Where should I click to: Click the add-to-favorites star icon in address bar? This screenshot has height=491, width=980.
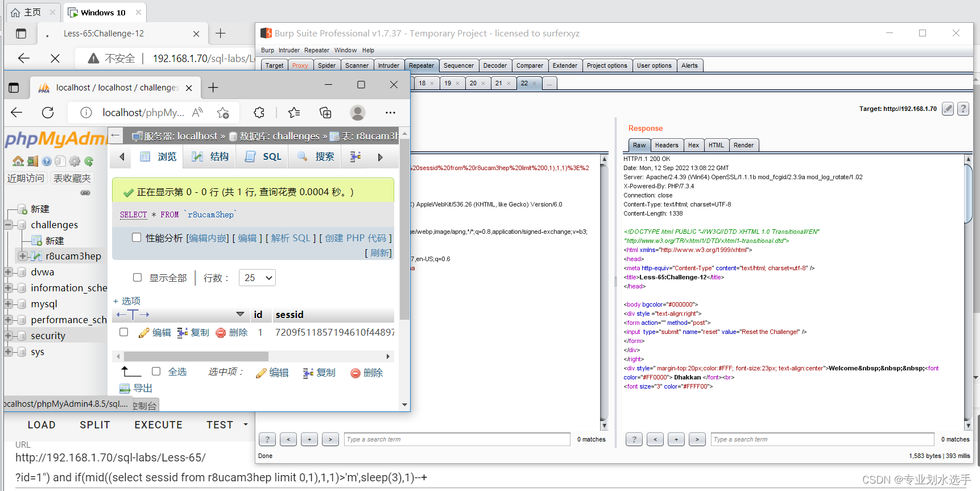point(223,113)
